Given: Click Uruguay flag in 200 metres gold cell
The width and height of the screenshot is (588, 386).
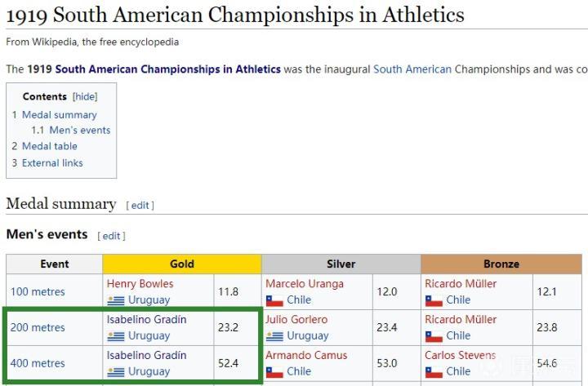Looking at the screenshot, I should [x=115, y=336].
